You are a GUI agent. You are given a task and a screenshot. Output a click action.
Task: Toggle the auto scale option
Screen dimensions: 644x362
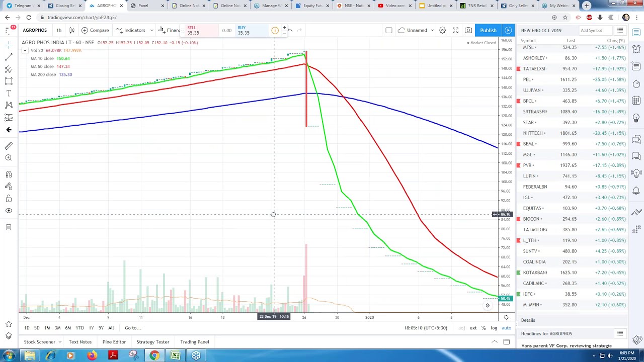point(506,328)
